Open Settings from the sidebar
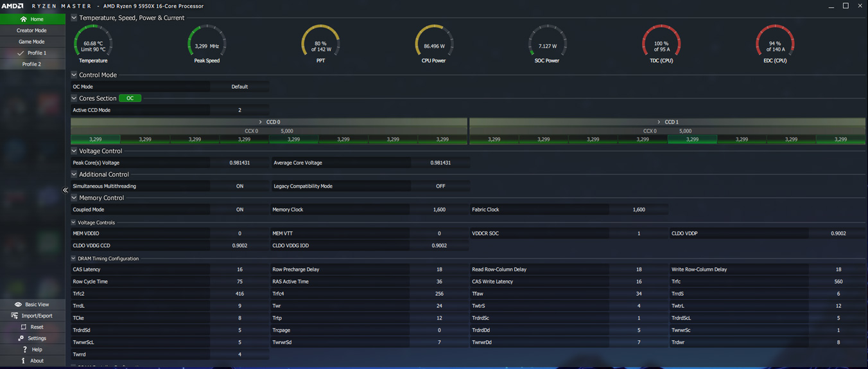Screen dimensions: 868x369 click(x=32, y=338)
